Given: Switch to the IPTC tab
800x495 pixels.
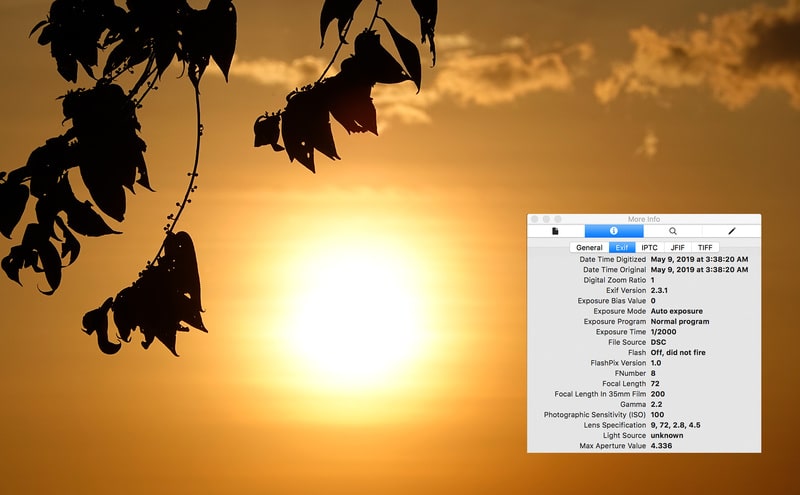Looking at the screenshot, I should (649, 248).
